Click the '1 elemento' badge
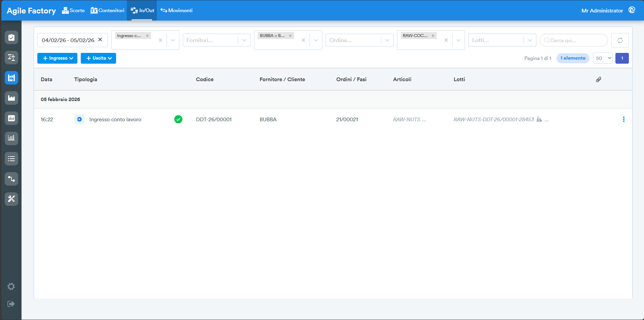 click(573, 58)
